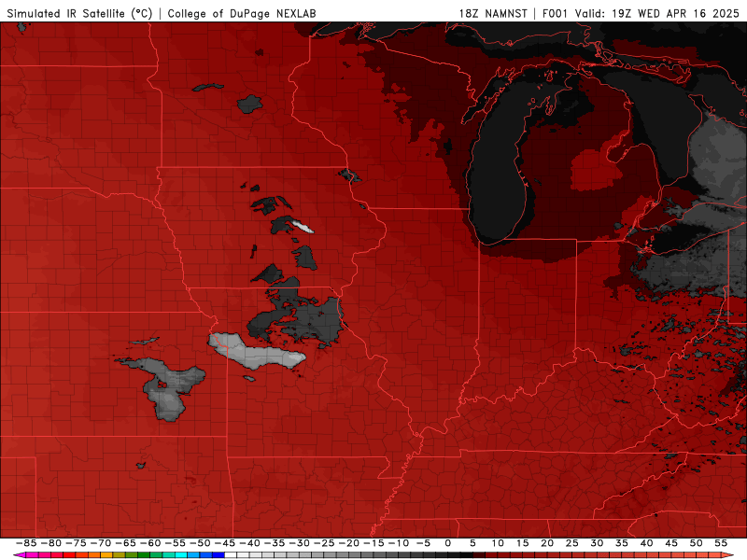Click the -45 color scale value
The height and width of the screenshot is (560, 747).
224,543
